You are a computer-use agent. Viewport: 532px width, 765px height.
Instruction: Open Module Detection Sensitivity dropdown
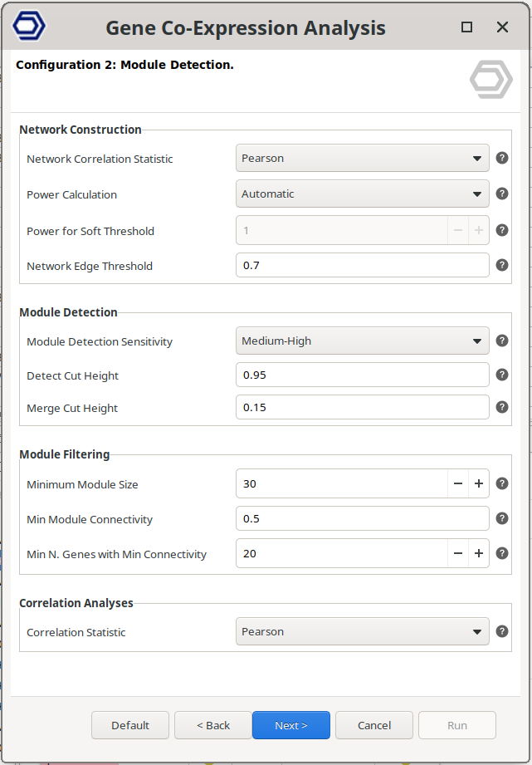362,341
